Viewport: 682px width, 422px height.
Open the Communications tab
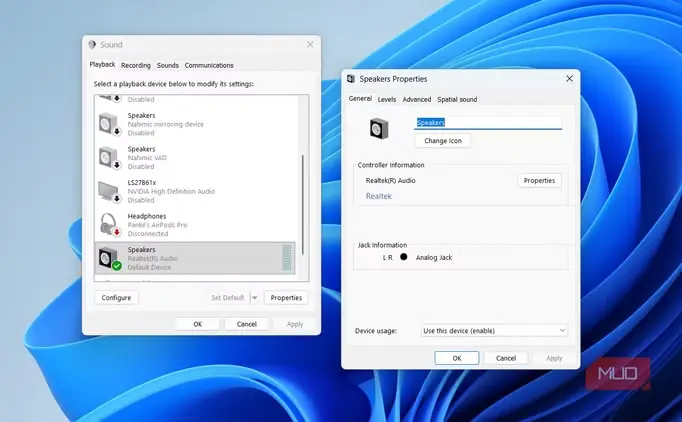[209, 65]
